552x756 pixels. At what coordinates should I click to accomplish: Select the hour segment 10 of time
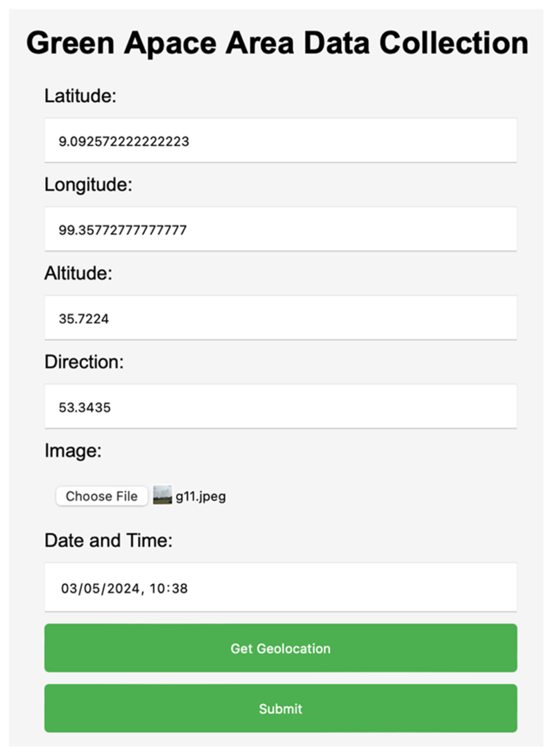tap(157, 588)
